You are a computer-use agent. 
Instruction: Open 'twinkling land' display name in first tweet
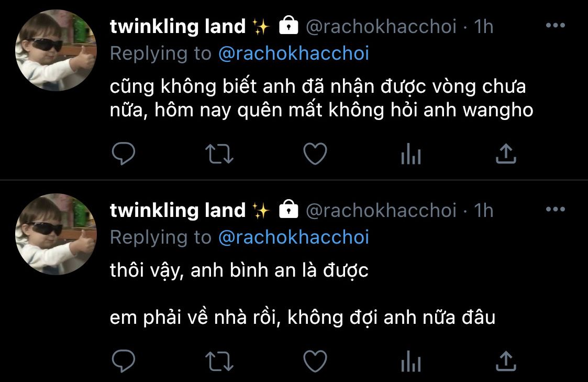click(x=177, y=27)
